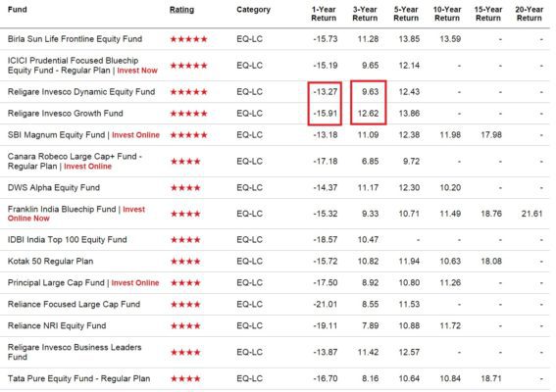Click Religare Invesco Dynamic Equity star rating
The image size is (556, 392).
[188, 92]
